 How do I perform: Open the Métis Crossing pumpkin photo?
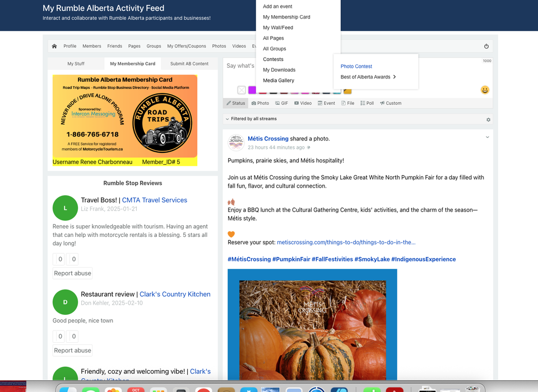[312, 325]
